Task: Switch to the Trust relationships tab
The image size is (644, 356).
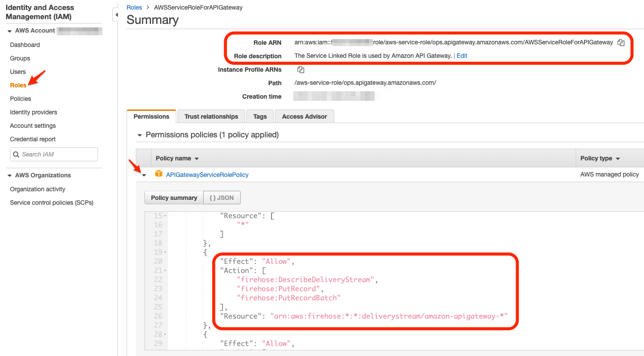Action: (x=211, y=116)
